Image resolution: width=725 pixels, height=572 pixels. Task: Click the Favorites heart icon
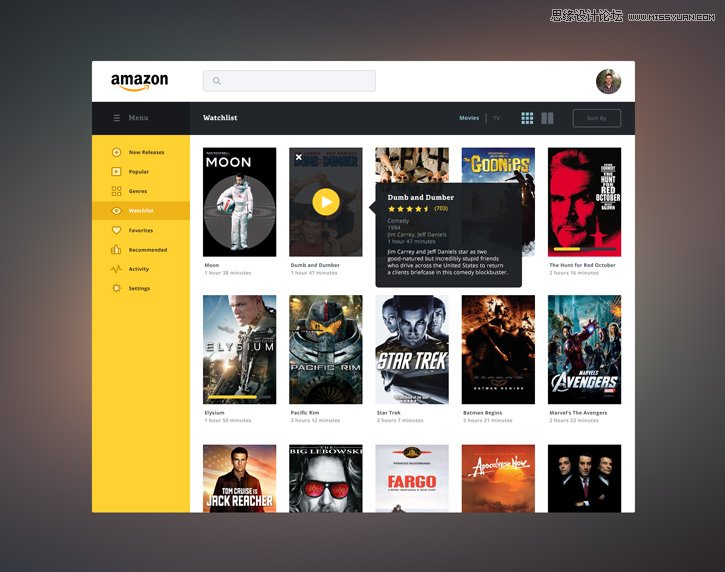[x=117, y=230]
